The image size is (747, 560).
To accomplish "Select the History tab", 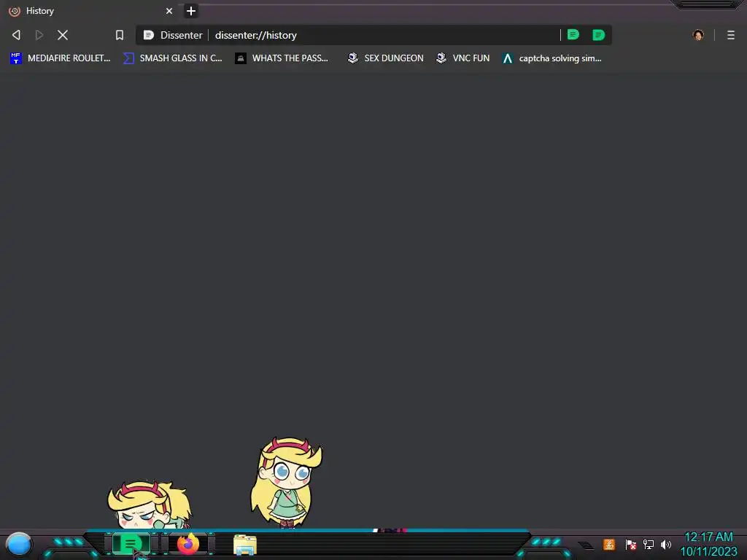I will coord(91,11).
